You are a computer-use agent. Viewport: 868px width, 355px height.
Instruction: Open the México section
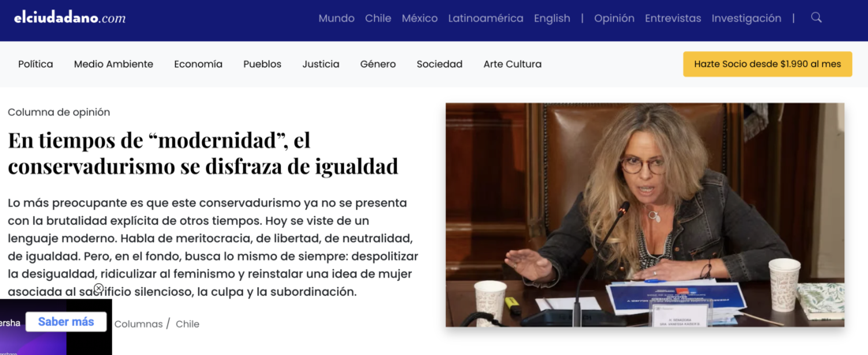[420, 18]
